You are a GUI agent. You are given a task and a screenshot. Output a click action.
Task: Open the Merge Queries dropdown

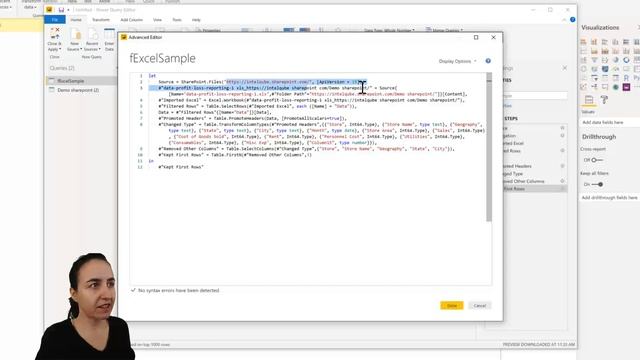(x=444, y=30)
